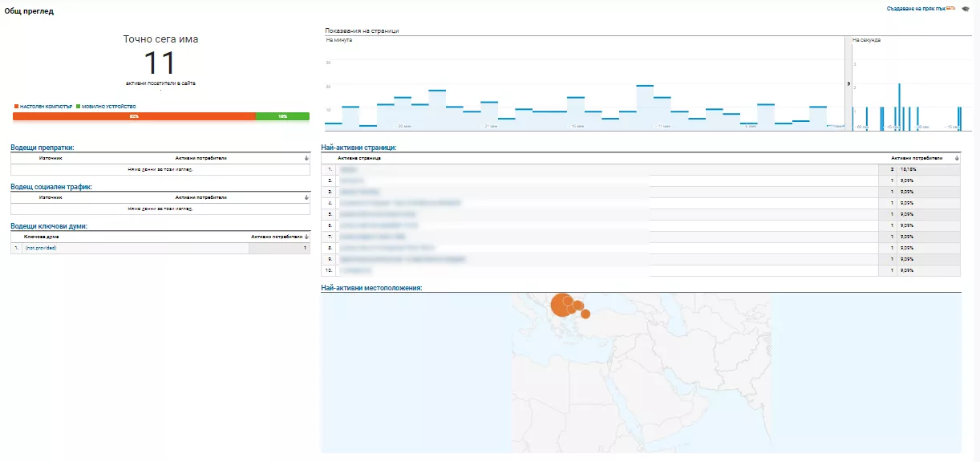Click the orange desktop segment of the device bar
The height and width of the screenshot is (462, 980).
click(134, 116)
